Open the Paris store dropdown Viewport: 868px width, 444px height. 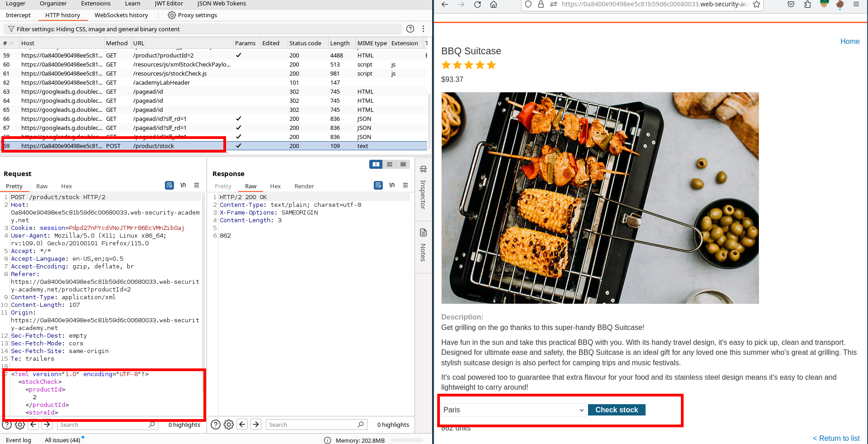pyautogui.click(x=514, y=410)
